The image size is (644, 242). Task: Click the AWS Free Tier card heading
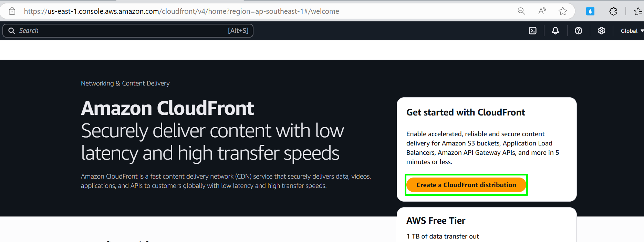click(436, 221)
